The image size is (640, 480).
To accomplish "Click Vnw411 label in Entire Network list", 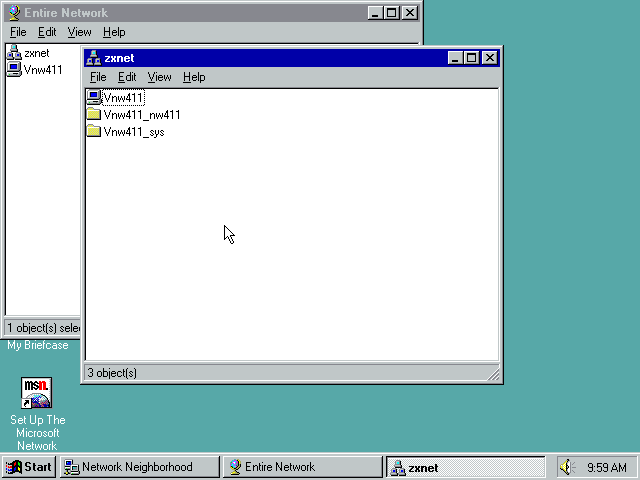I will tap(43, 70).
